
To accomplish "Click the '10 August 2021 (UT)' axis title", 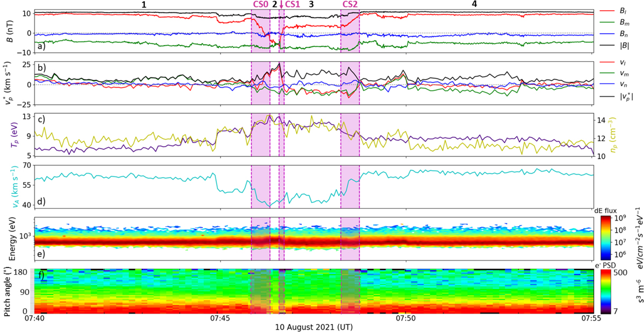I will 314,327.
